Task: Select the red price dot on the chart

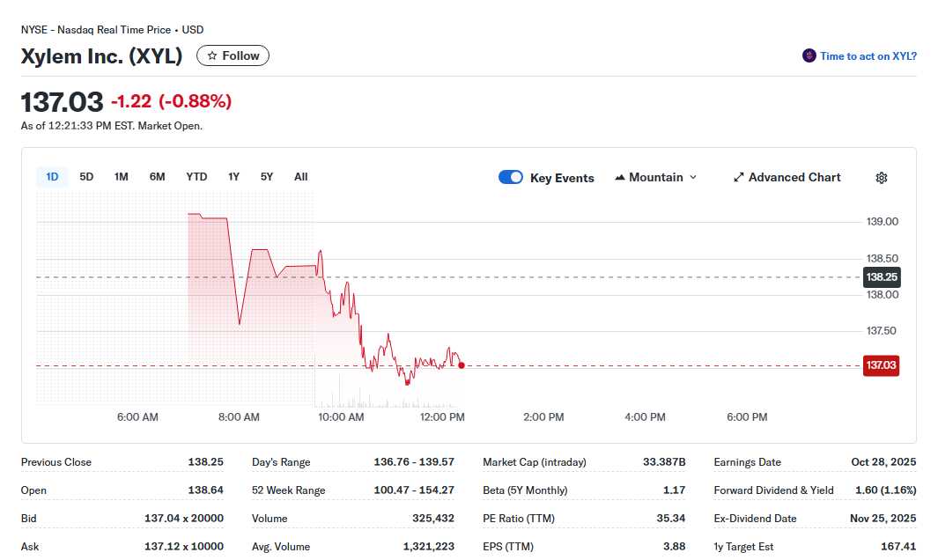Action: click(x=461, y=365)
